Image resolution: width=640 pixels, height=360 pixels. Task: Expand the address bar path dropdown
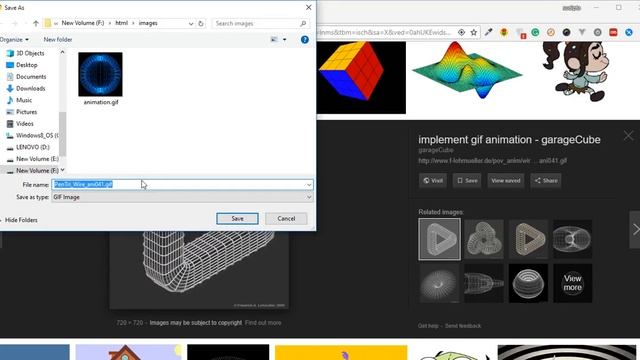191,24
